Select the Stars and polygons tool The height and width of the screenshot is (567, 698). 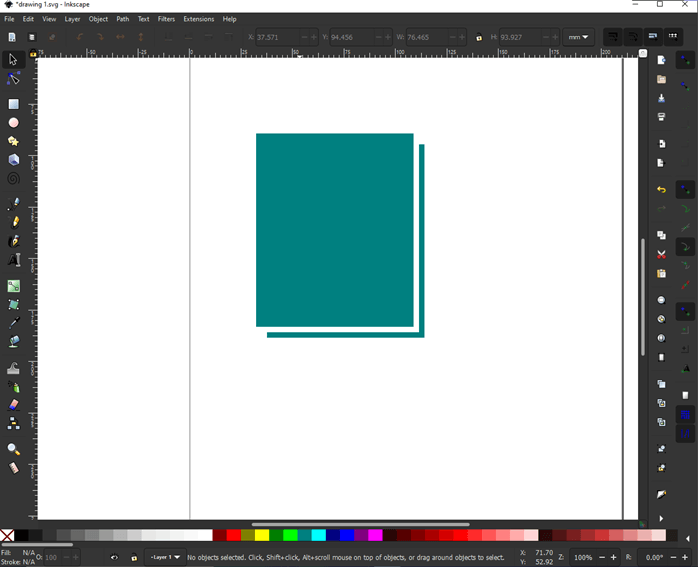(14, 142)
